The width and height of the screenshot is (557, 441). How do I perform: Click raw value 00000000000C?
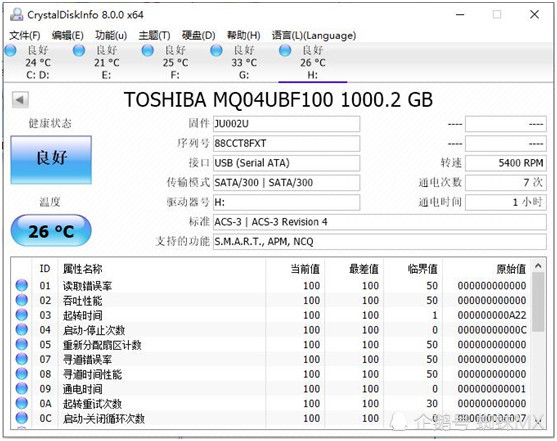click(x=492, y=330)
